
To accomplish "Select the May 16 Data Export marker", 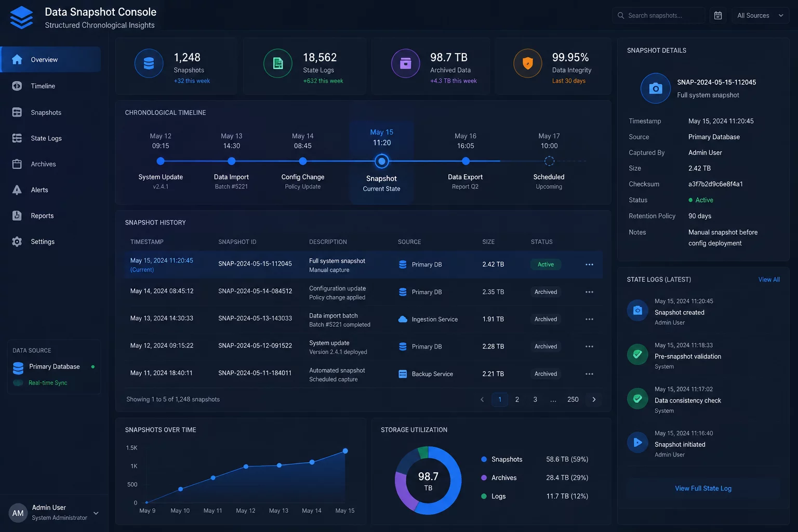I will point(465,162).
